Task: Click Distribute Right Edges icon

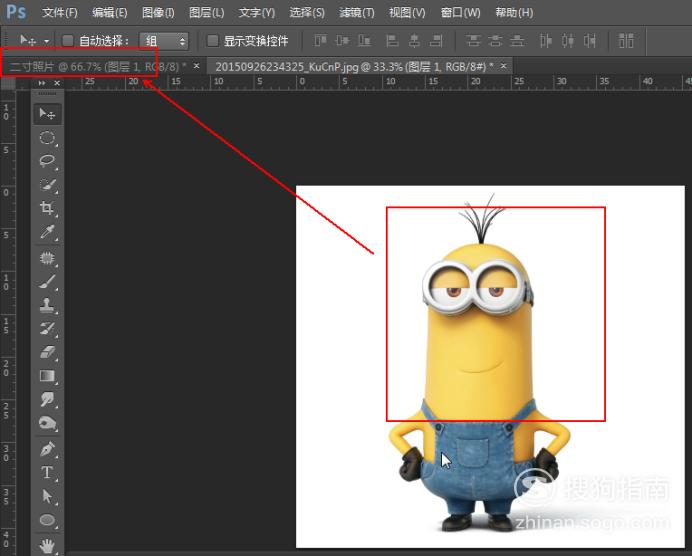Action: point(590,41)
